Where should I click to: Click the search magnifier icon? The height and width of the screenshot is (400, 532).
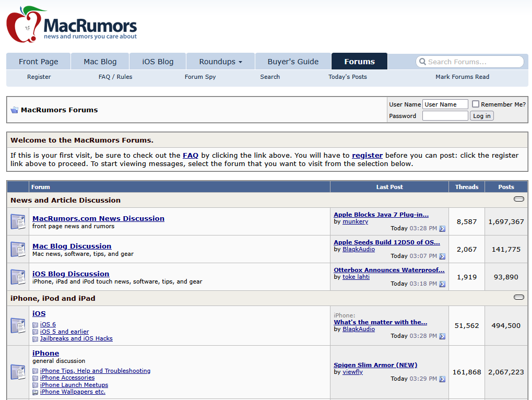(x=422, y=62)
